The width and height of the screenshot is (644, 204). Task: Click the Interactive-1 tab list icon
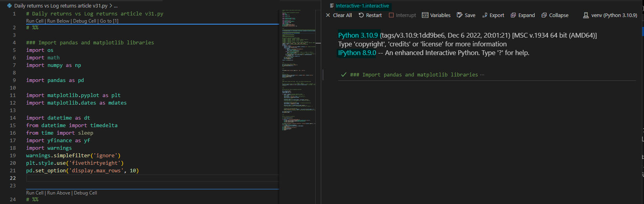(332, 6)
